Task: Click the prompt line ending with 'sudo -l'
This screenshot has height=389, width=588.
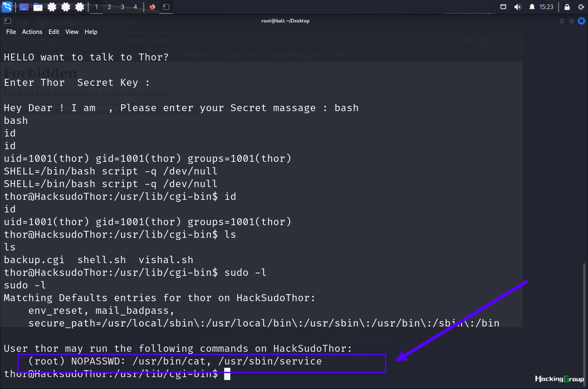Action: (x=135, y=273)
